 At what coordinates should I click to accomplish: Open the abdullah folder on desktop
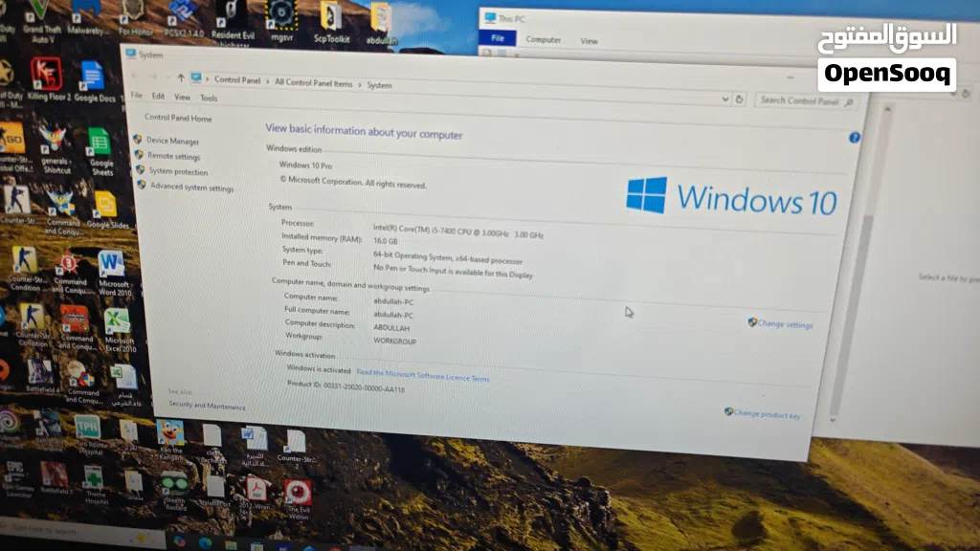[x=380, y=25]
